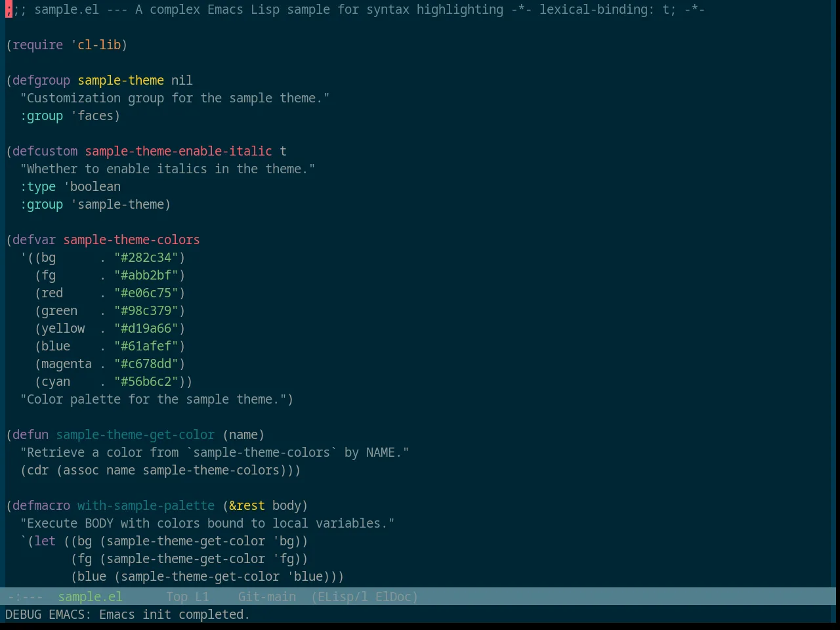
Task: Click 'lexical-binding: t;' in the header comment
Action: 608,9
